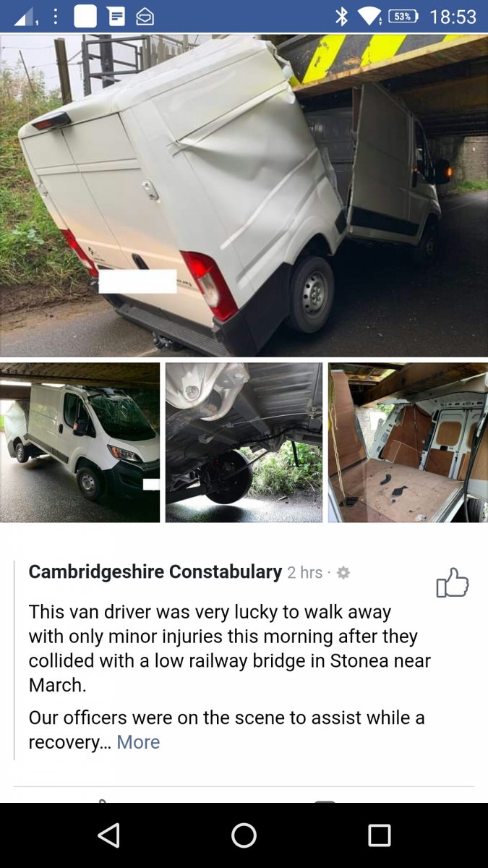Expand the post text with More
Viewport: 488px width, 868px height.
(x=138, y=742)
